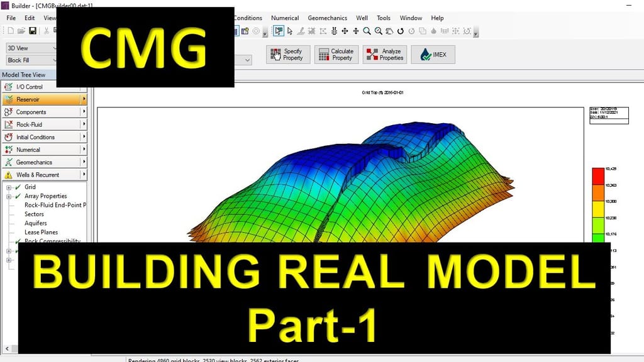This screenshot has width=644, height=362.
Task: Expand the Array Properties tree node
Action: [9, 197]
